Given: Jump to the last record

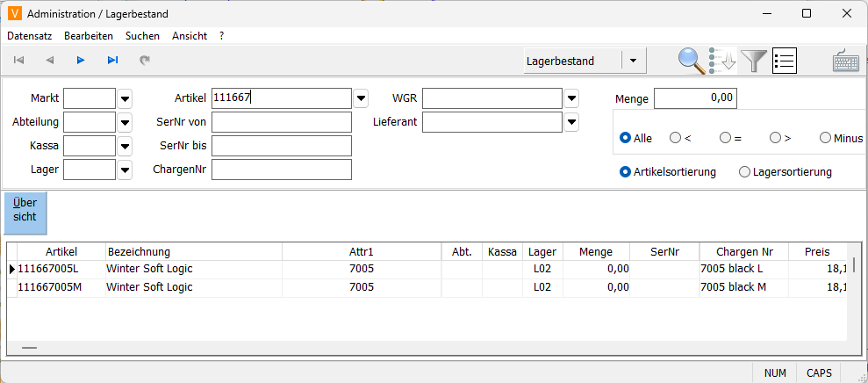Looking at the screenshot, I should tap(112, 61).
